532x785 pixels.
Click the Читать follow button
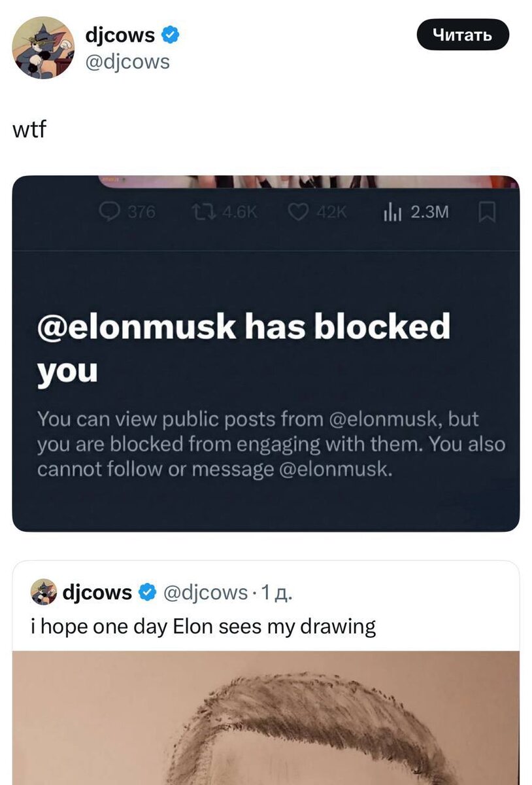[x=463, y=36]
